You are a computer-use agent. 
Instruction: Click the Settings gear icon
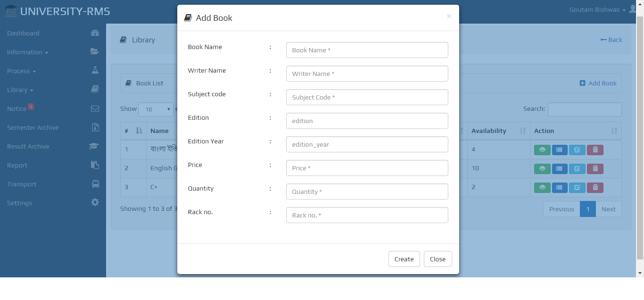point(95,203)
